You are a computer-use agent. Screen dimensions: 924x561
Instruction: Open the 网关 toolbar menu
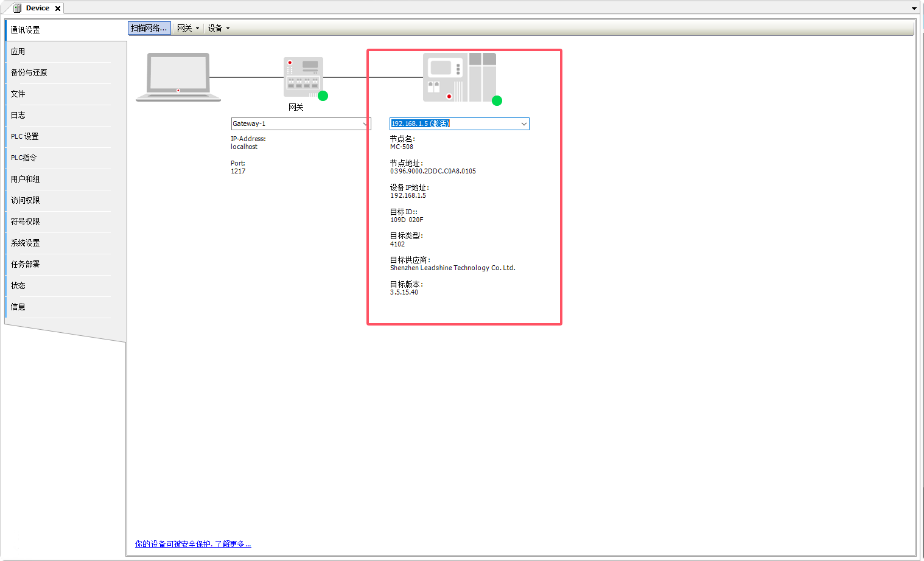click(188, 28)
